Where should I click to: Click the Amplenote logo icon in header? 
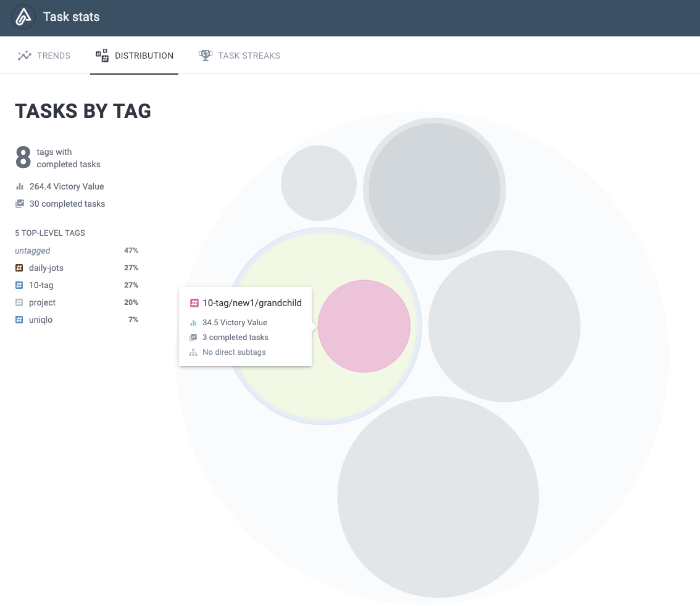click(23, 17)
